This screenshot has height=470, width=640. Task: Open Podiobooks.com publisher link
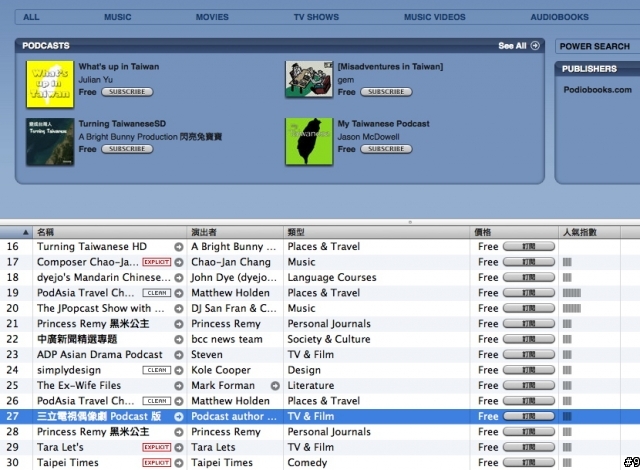598,90
